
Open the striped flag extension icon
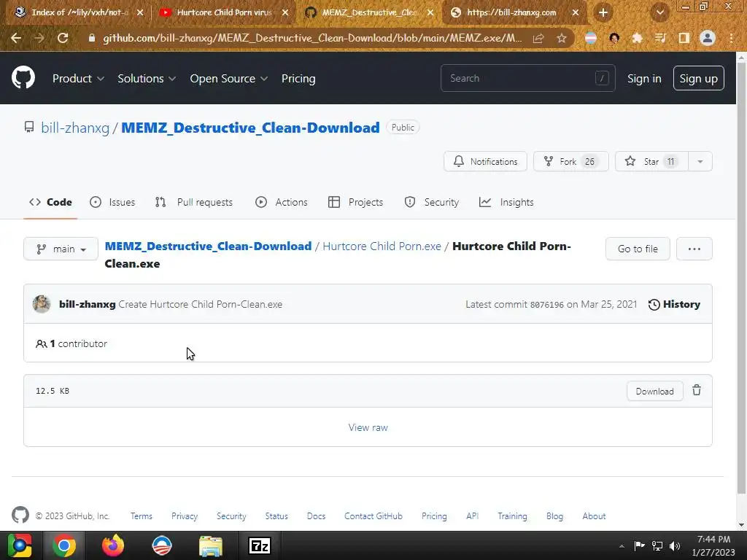click(591, 38)
